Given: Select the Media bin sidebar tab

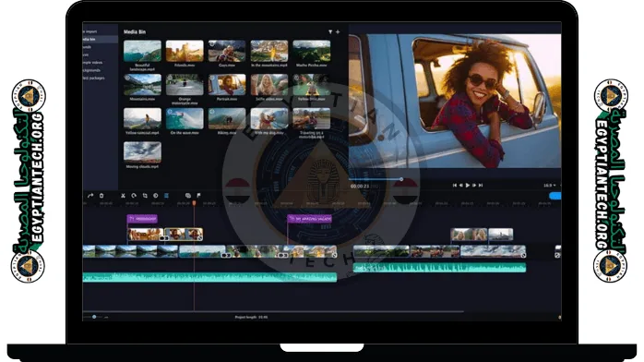Looking at the screenshot, I should pos(100,40).
